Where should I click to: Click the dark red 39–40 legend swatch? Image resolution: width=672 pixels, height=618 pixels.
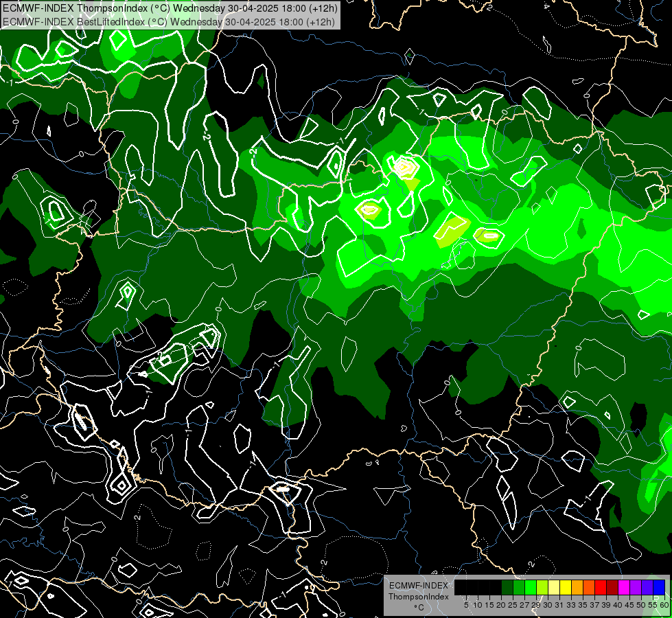[x=612, y=587]
